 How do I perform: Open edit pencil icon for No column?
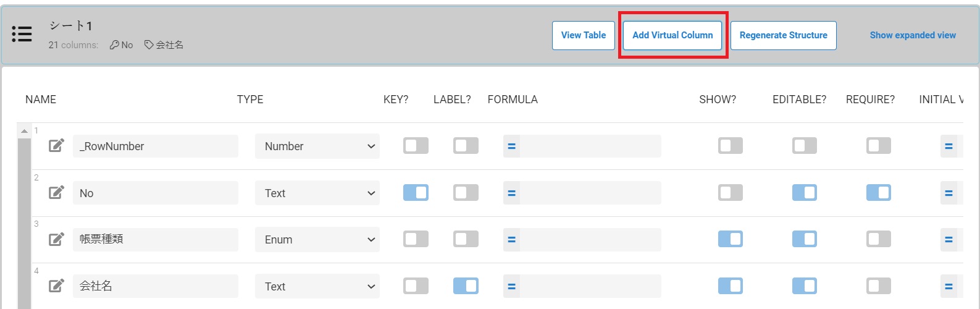tap(56, 193)
